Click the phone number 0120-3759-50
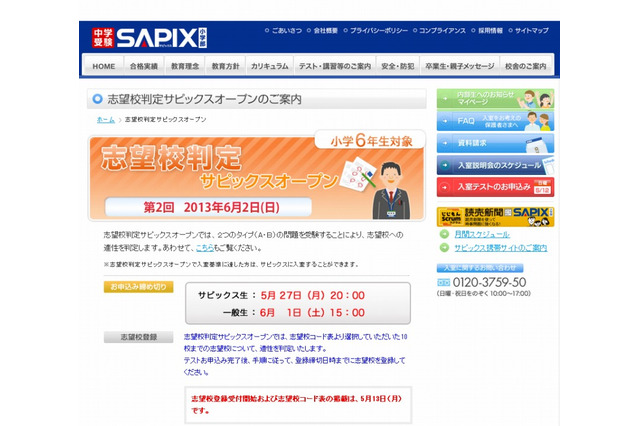640x426 pixels. tap(489, 282)
